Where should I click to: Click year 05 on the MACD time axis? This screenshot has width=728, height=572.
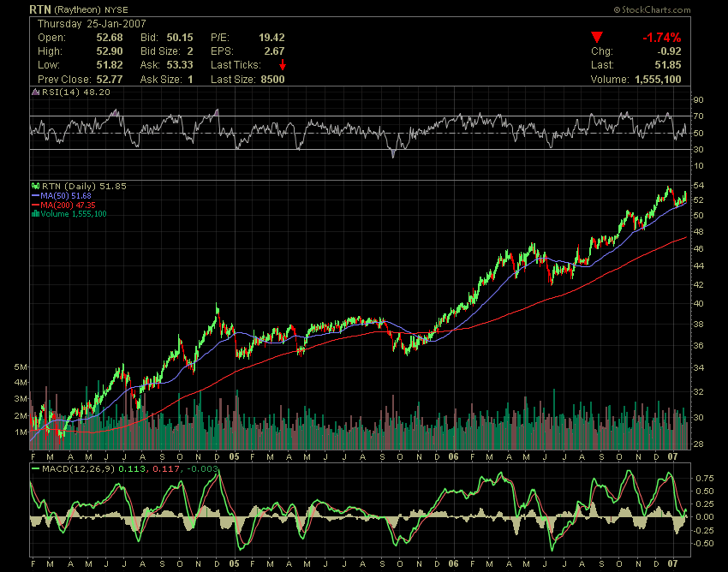234,564
